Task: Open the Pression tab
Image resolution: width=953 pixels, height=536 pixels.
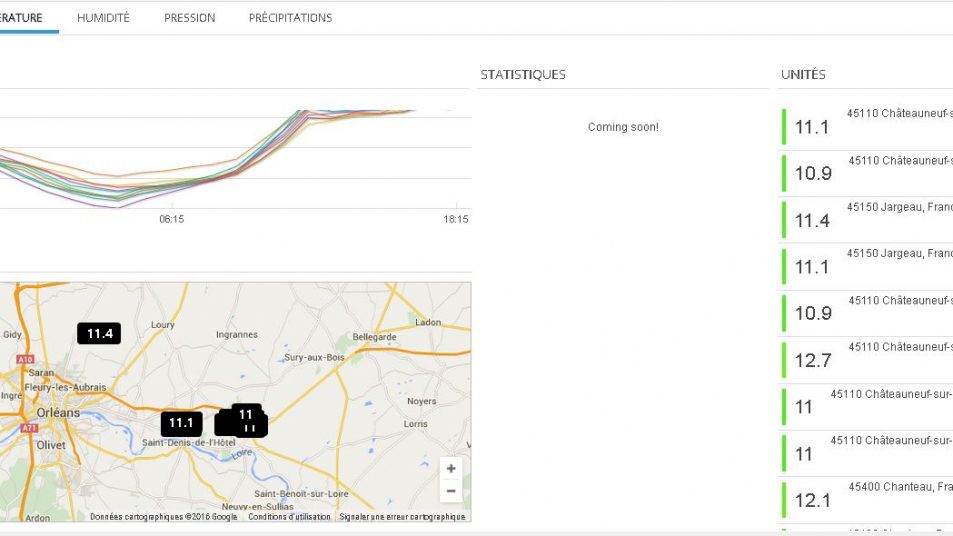Action: click(189, 18)
